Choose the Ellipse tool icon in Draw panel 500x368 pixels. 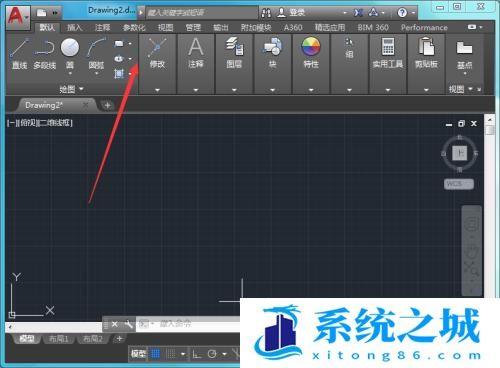119,59
